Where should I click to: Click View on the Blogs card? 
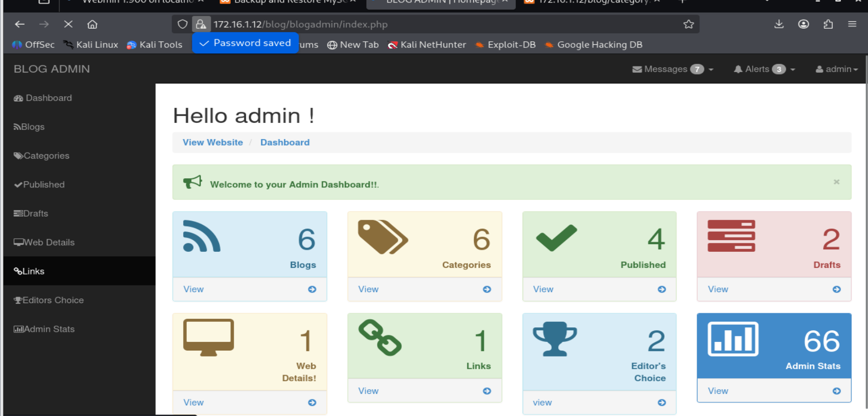coord(193,289)
